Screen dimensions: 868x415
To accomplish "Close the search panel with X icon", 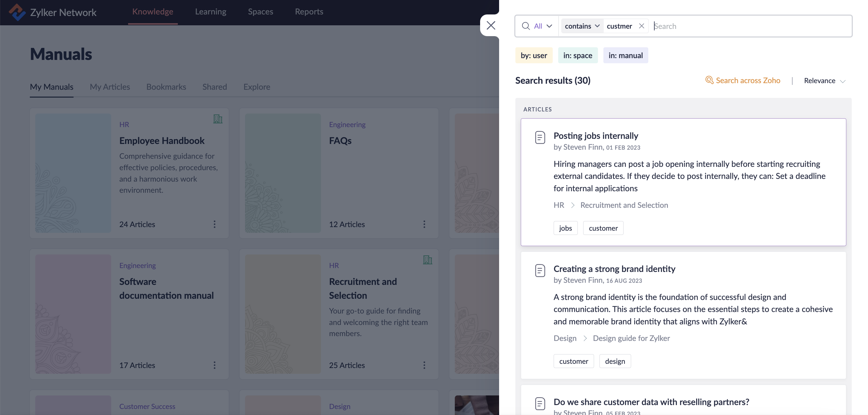I will coord(491,25).
